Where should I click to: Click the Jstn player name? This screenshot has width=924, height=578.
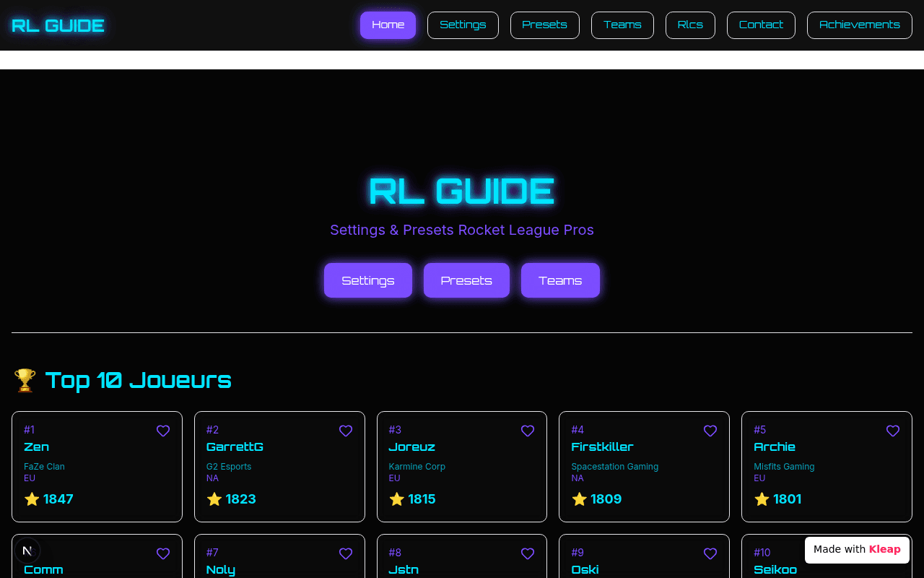[404, 570]
